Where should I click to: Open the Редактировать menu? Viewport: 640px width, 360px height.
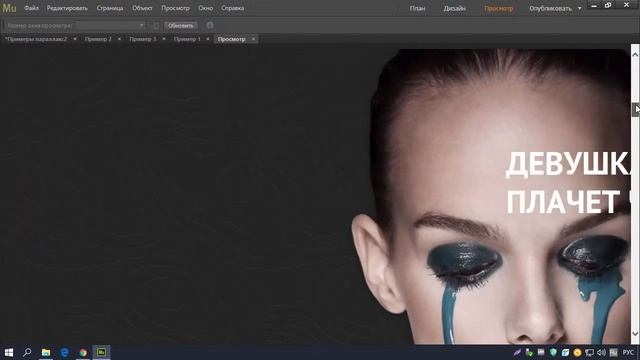coord(67,8)
